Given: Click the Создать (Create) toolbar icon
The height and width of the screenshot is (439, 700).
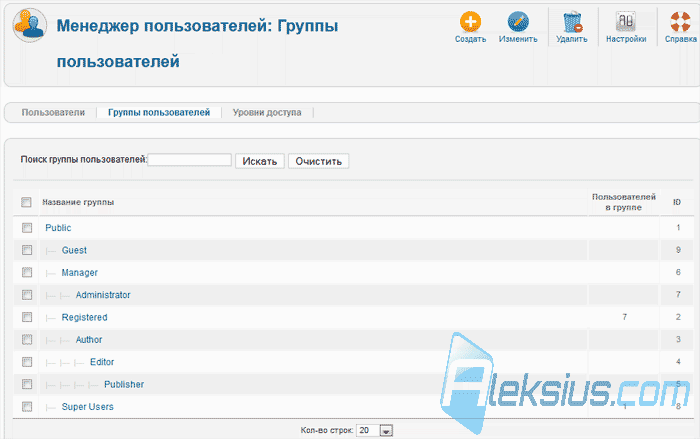Looking at the screenshot, I should pyautogui.click(x=470, y=21).
